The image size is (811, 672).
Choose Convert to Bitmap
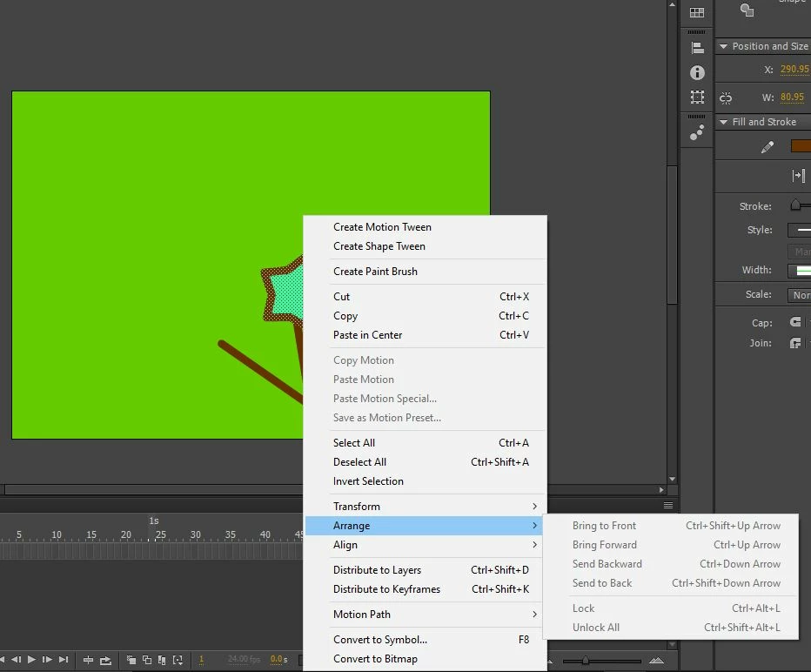pyautogui.click(x=425, y=659)
